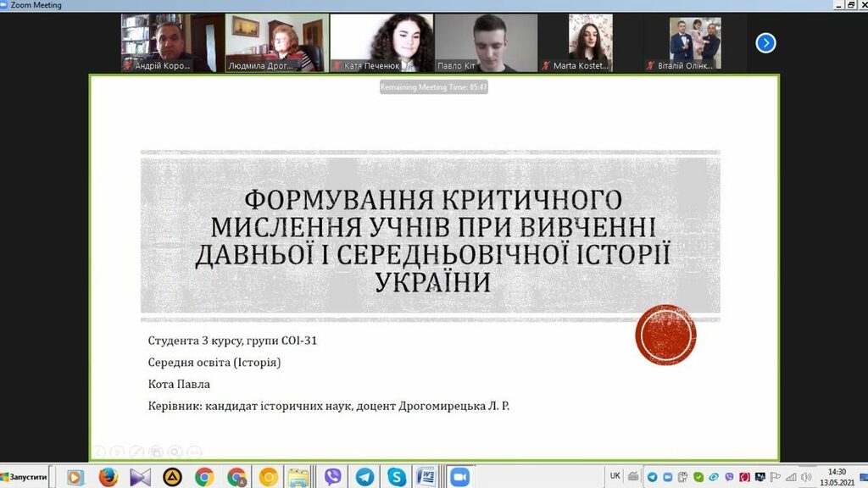Open slideshow more options ellipsis button

(194, 452)
